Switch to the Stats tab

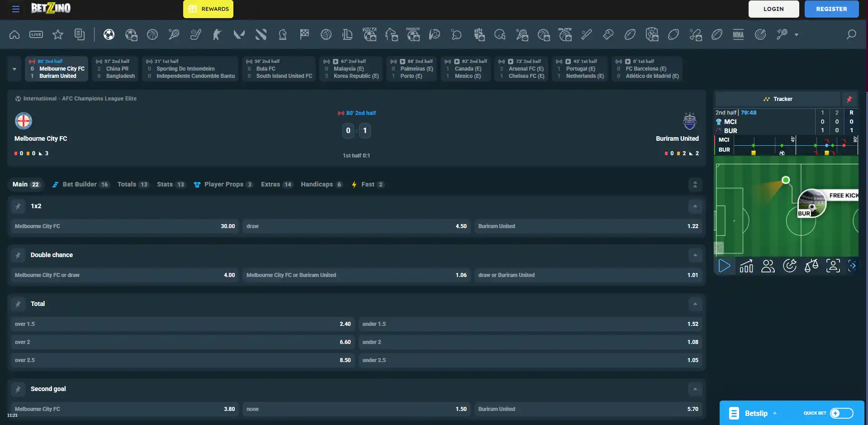point(171,185)
